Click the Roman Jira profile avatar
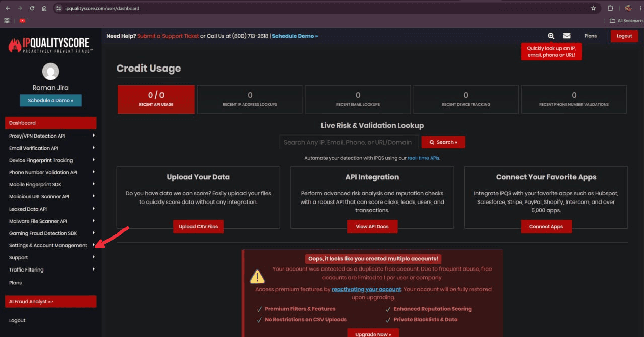Viewport: 644px width, 337px height. click(50, 72)
